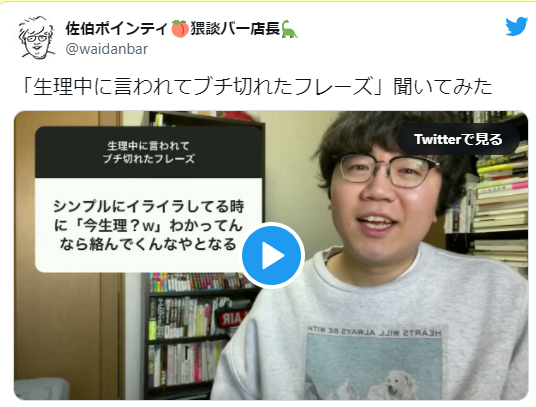This screenshot has width=536, height=407.
Task: Click the Twitterで見る button
Action: pyautogui.click(x=458, y=139)
